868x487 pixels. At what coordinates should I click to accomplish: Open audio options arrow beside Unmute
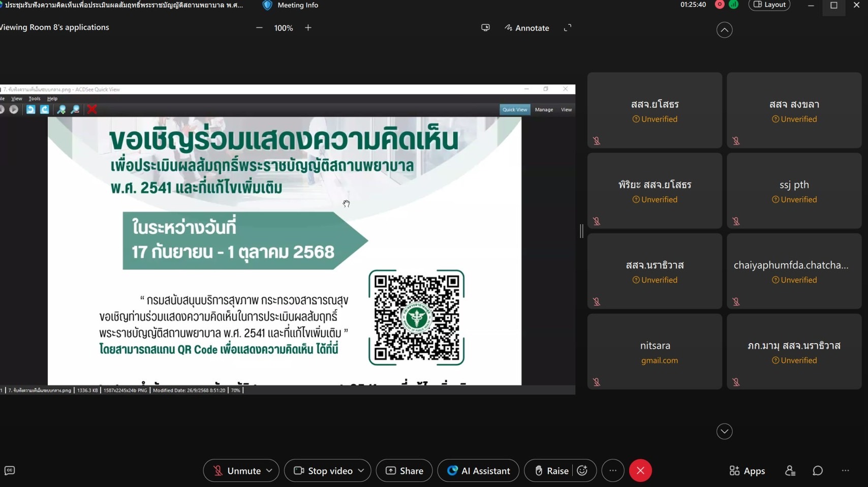(x=269, y=471)
